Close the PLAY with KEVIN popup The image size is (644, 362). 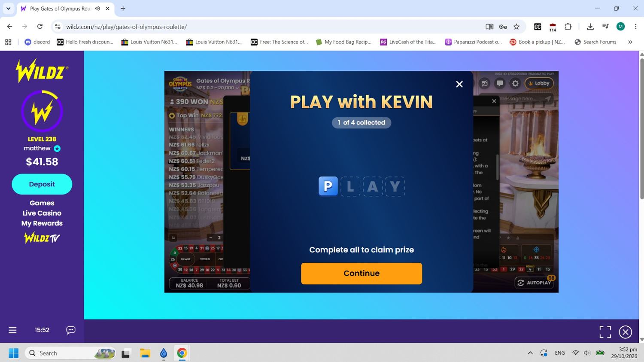tap(459, 84)
